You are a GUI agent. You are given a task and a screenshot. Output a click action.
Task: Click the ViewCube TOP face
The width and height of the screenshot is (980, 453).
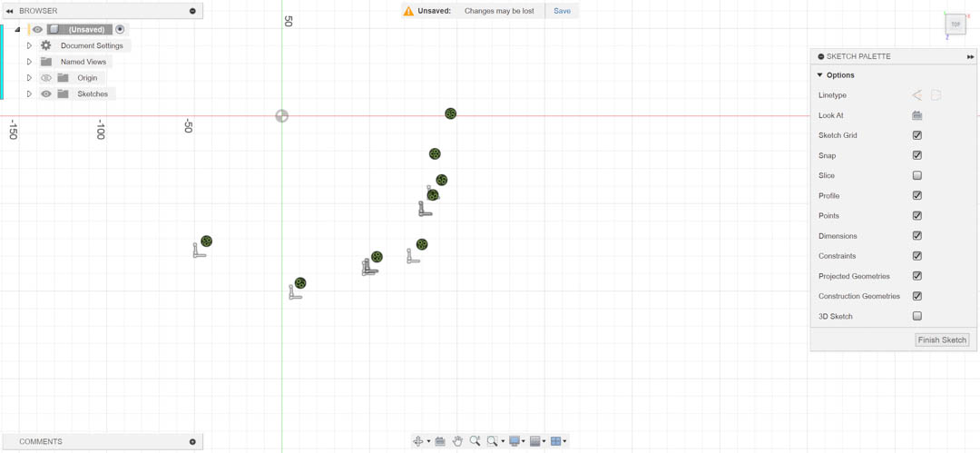pos(955,25)
